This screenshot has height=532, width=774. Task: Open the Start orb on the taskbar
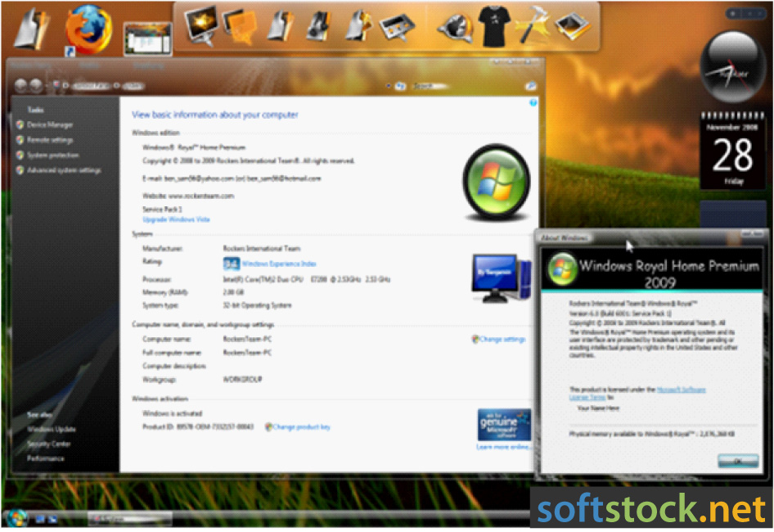16,517
